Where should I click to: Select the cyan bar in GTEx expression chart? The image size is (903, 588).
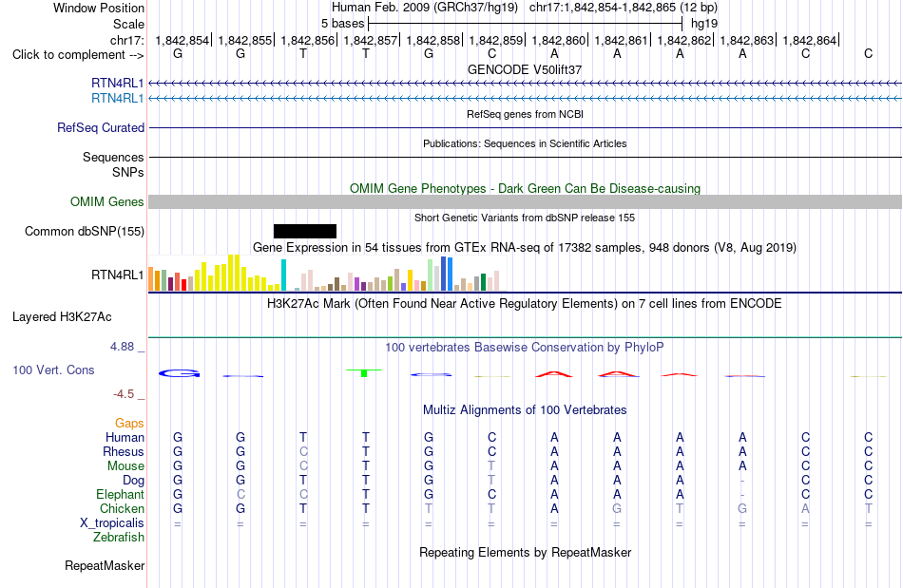click(x=283, y=275)
